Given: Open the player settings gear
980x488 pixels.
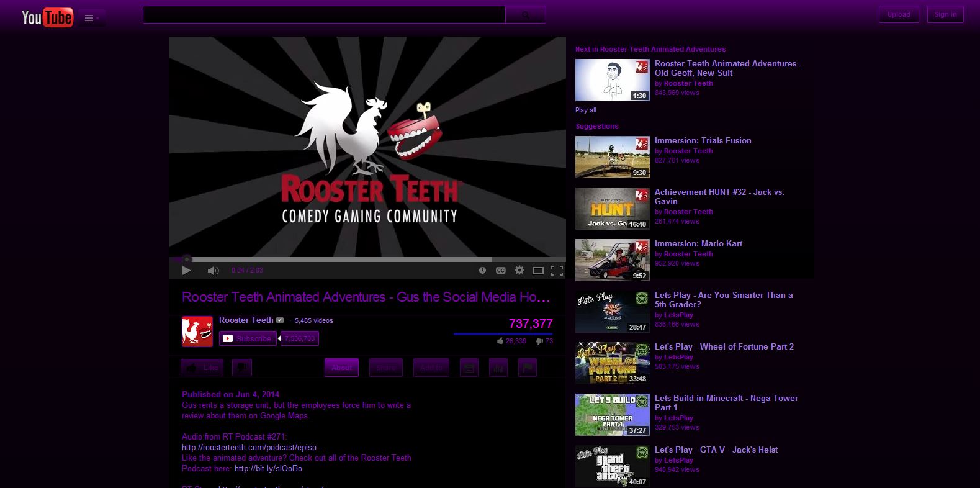Looking at the screenshot, I should 519,270.
